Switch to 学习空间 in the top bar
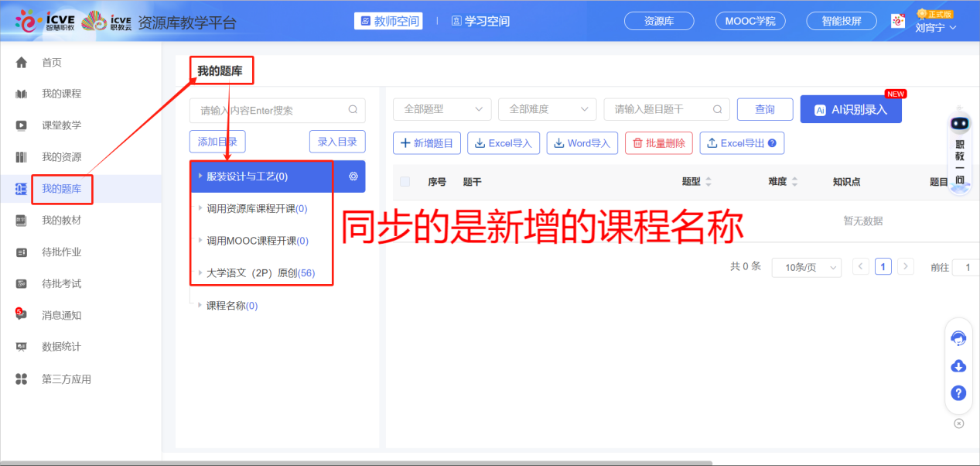 [x=478, y=21]
